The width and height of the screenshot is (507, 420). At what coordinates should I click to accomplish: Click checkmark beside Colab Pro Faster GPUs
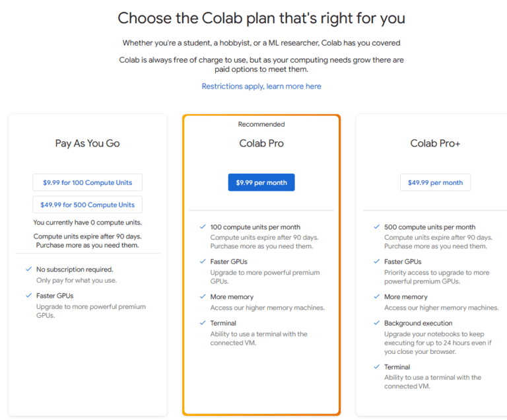click(203, 262)
